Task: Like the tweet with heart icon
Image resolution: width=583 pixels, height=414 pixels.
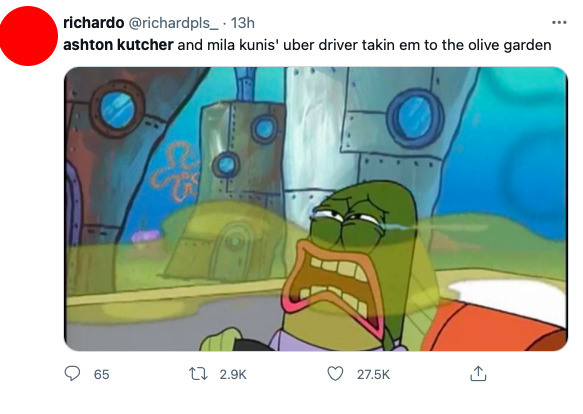Action: (335, 373)
